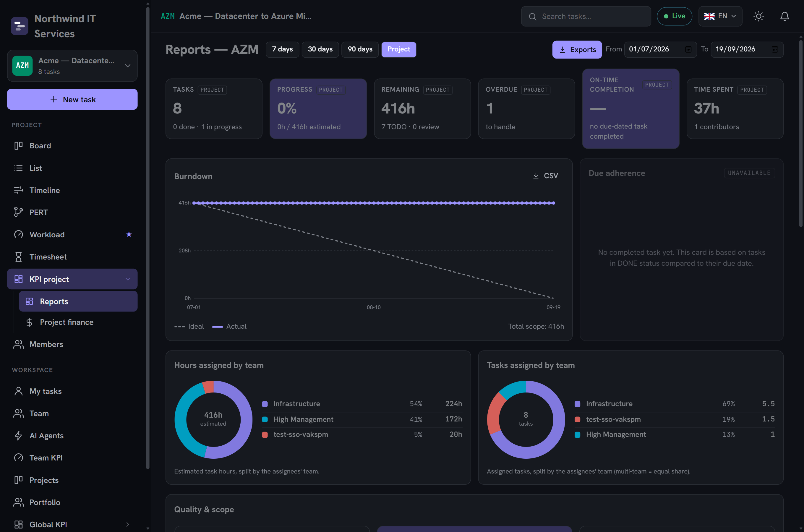804x532 pixels.
Task: Open the Projects board icon
Action: click(x=18, y=480)
